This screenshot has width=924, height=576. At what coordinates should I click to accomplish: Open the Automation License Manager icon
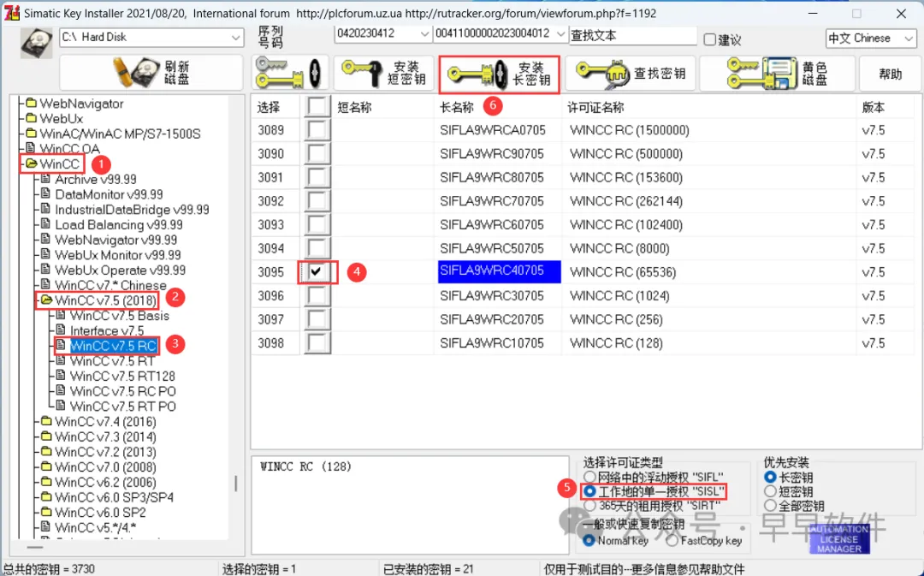pos(839,539)
